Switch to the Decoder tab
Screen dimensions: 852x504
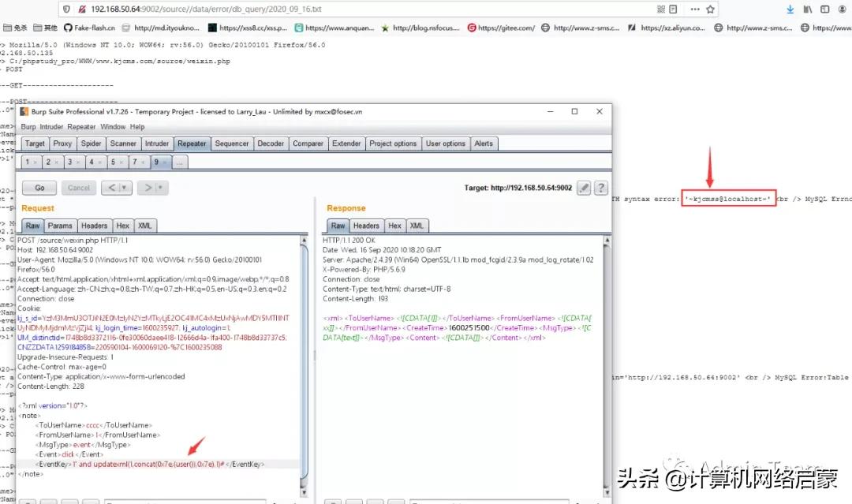click(271, 144)
